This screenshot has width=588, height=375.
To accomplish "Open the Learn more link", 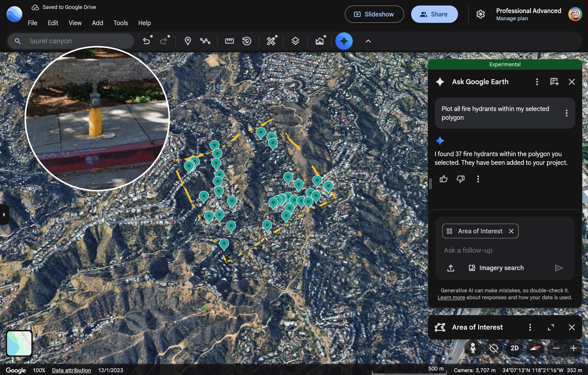I will point(451,297).
